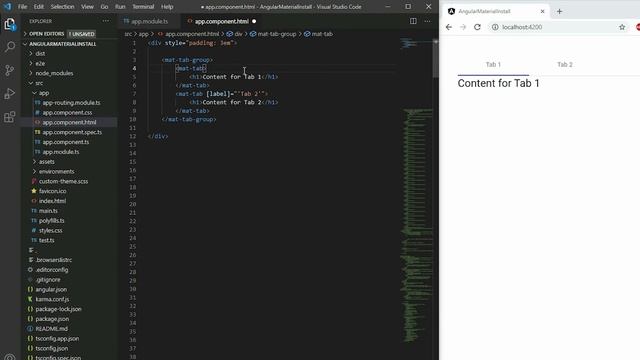
Task: Open the File menu
Action: point(22,7)
